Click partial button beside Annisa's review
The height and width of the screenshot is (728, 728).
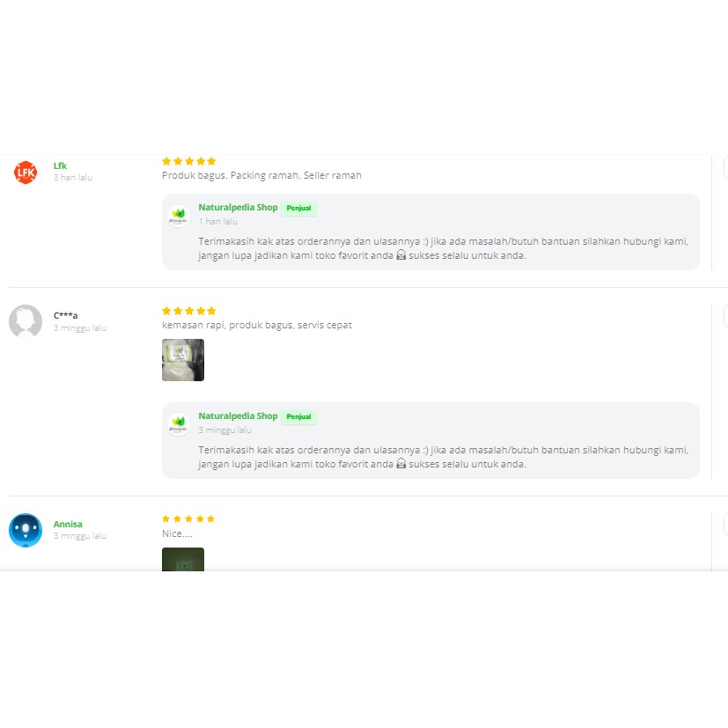pos(724,526)
